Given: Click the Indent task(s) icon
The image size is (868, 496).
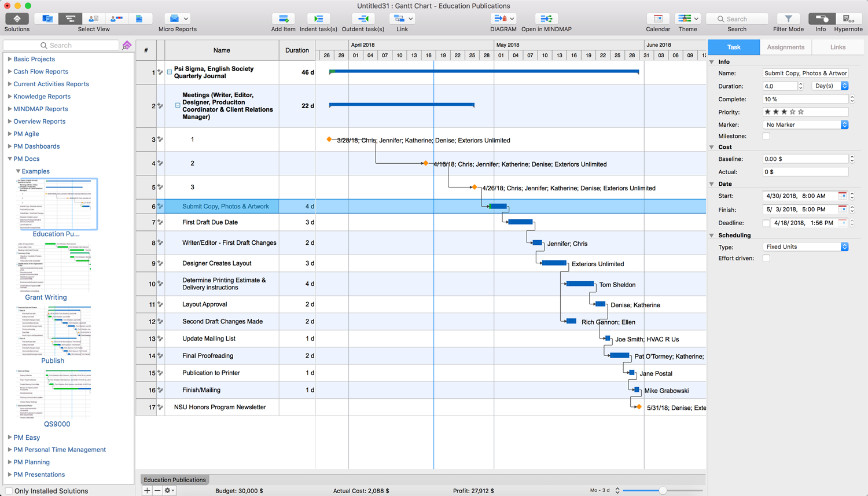Looking at the screenshot, I should pyautogui.click(x=318, y=19).
